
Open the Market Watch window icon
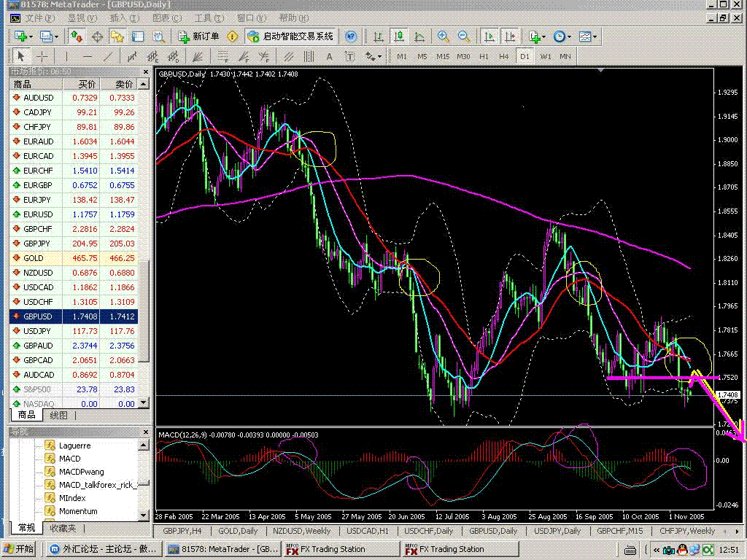pos(77,36)
